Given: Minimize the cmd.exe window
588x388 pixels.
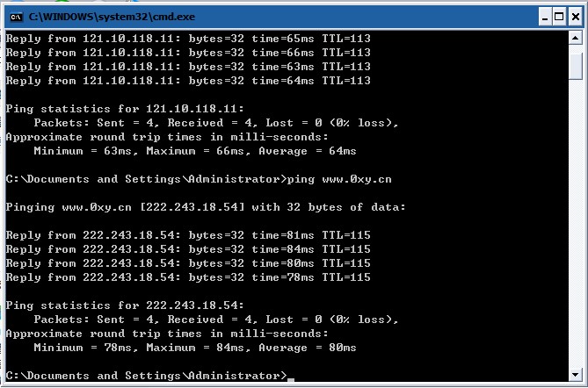Looking at the screenshot, I should pyautogui.click(x=545, y=17).
